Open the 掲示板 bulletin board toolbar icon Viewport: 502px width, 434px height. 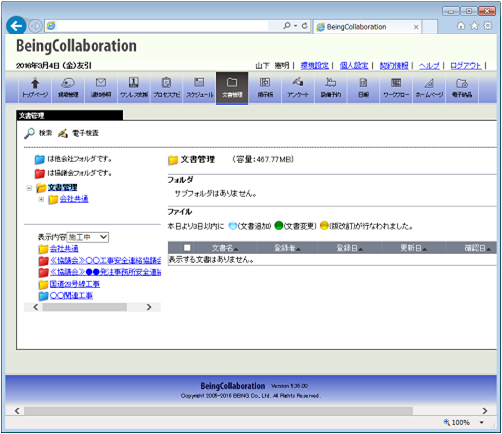265,87
